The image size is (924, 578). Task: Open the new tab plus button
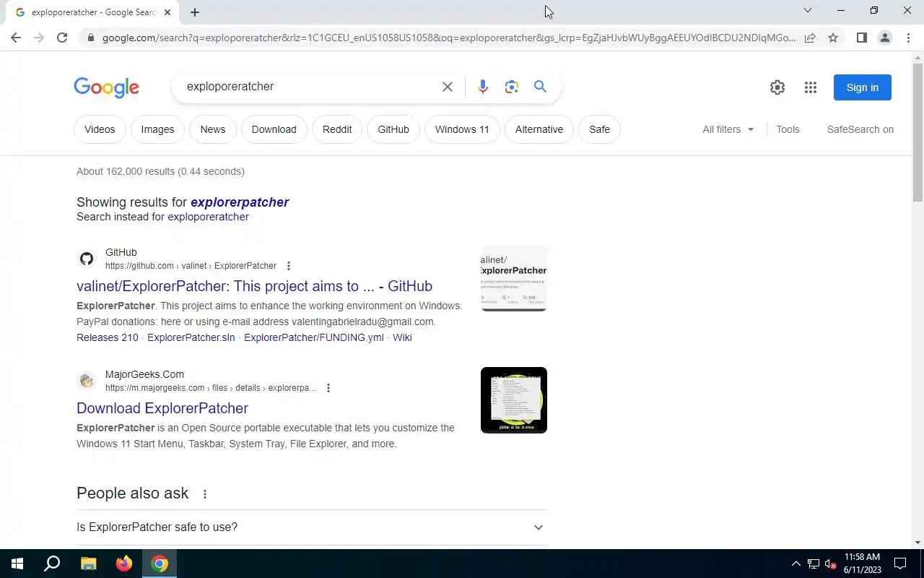point(195,12)
